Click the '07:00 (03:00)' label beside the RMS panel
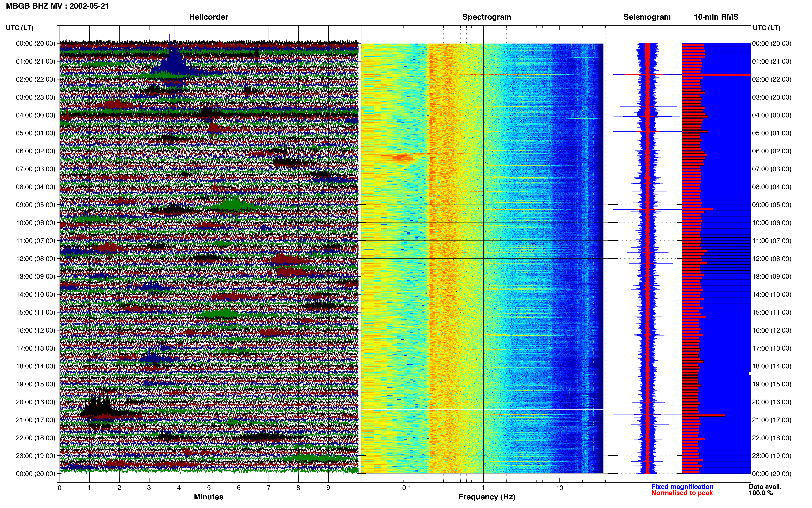This screenshot has width=812, height=508. coord(772,169)
